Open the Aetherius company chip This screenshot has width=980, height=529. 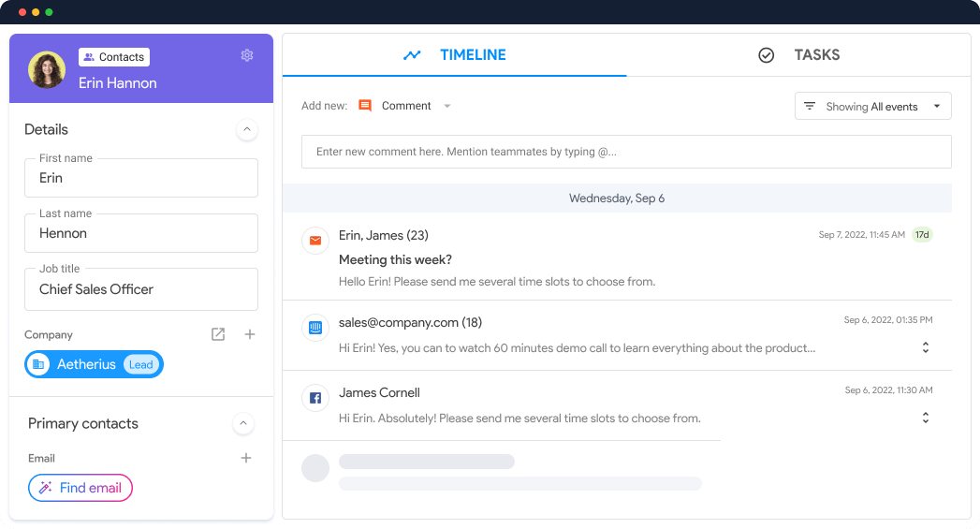[94, 364]
